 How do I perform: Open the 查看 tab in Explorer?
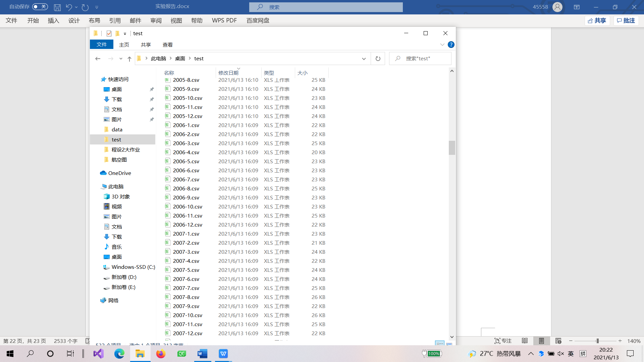tap(167, 45)
